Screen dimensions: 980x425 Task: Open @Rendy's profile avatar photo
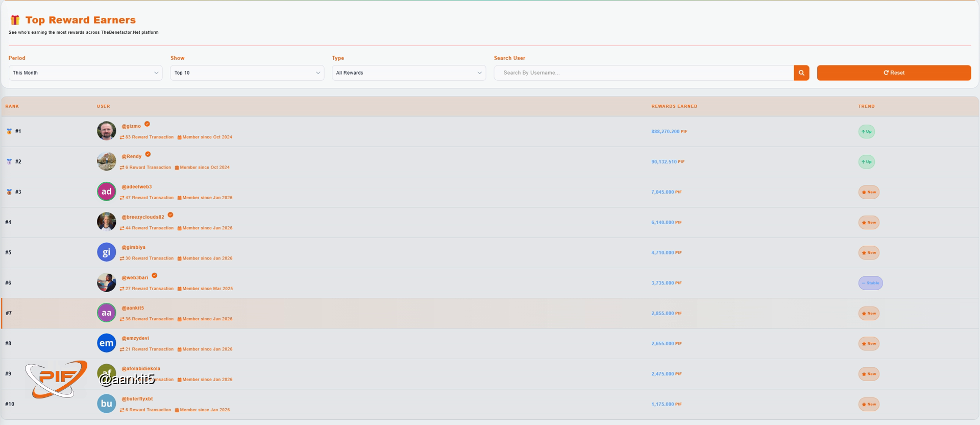[x=106, y=161]
